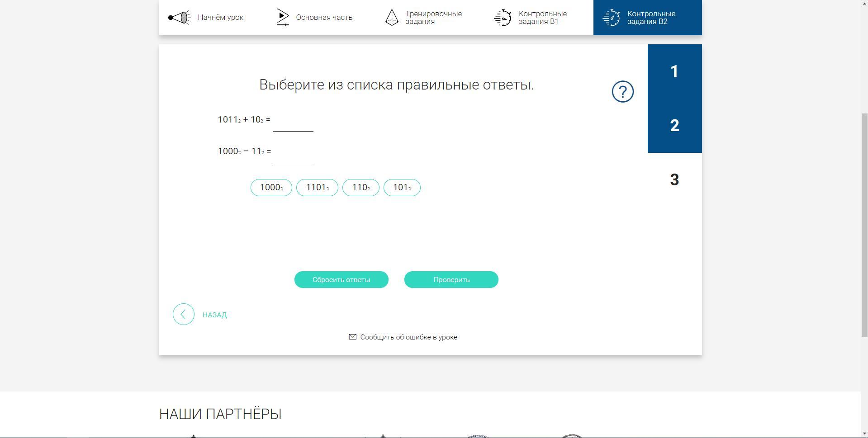Click the envelope icon to report error
This screenshot has height=438, width=868.
(353, 337)
